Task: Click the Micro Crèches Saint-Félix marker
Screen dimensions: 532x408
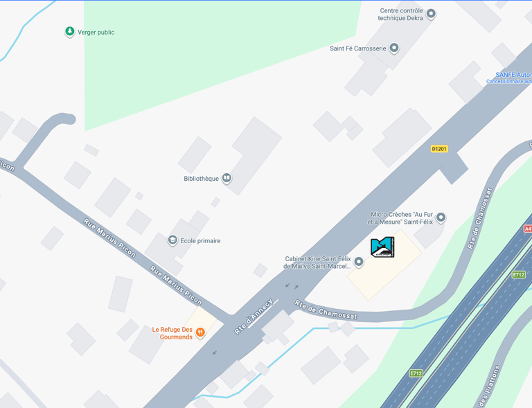Action: tap(441, 217)
